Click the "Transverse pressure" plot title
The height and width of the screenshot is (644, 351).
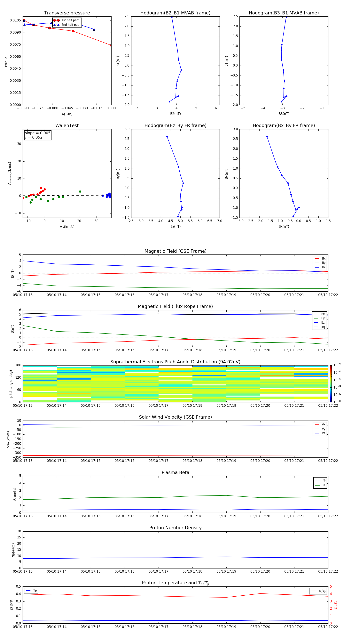click(67, 13)
